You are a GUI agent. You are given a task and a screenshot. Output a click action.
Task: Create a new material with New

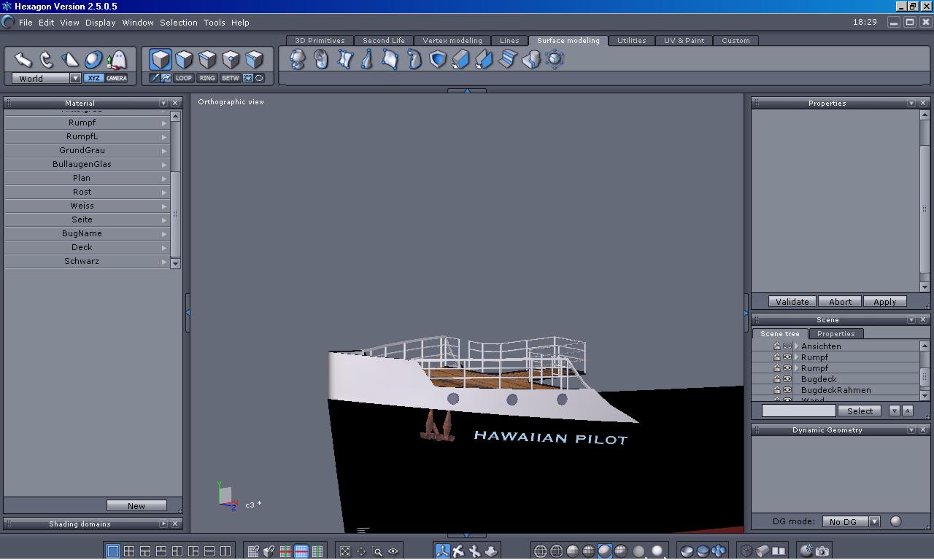pos(136,506)
